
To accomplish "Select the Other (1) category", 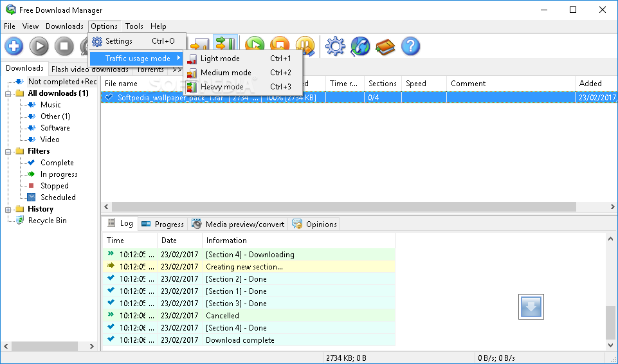I will coord(55,116).
